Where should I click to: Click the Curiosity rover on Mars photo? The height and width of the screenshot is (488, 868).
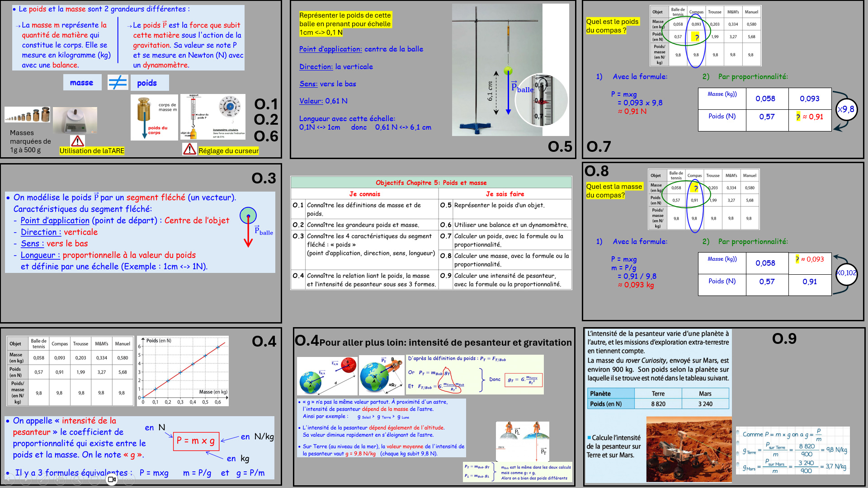tap(689, 450)
